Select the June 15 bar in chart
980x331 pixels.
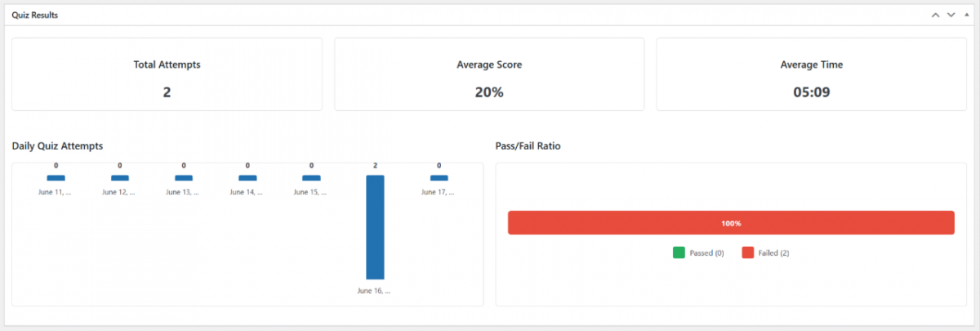coord(311,178)
